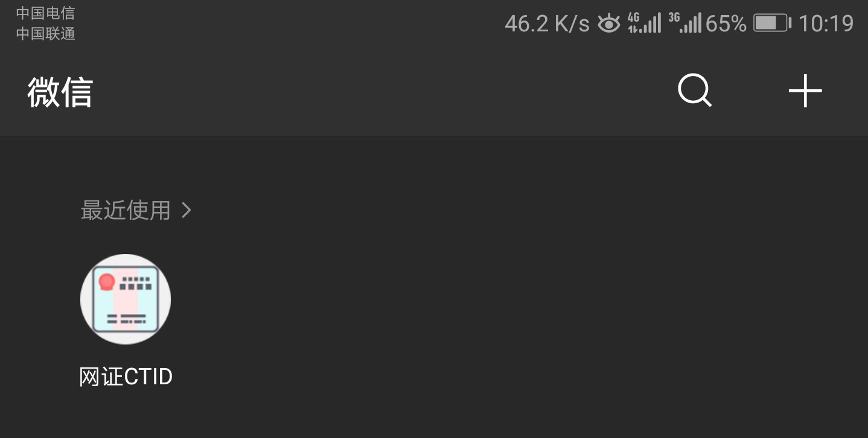Tap the 网证CTID text label
Viewport: 868px width, 438px height.
tap(126, 377)
